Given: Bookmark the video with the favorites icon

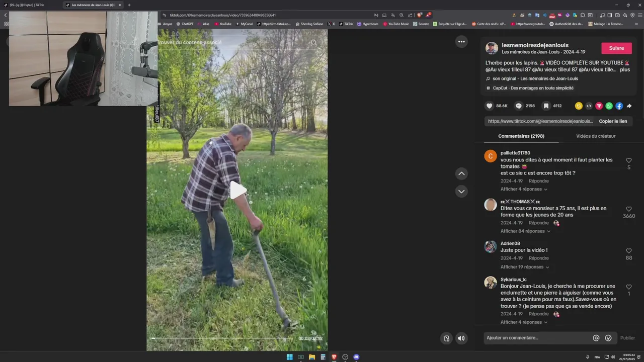Looking at the screenshot, I should click(546, 106).
